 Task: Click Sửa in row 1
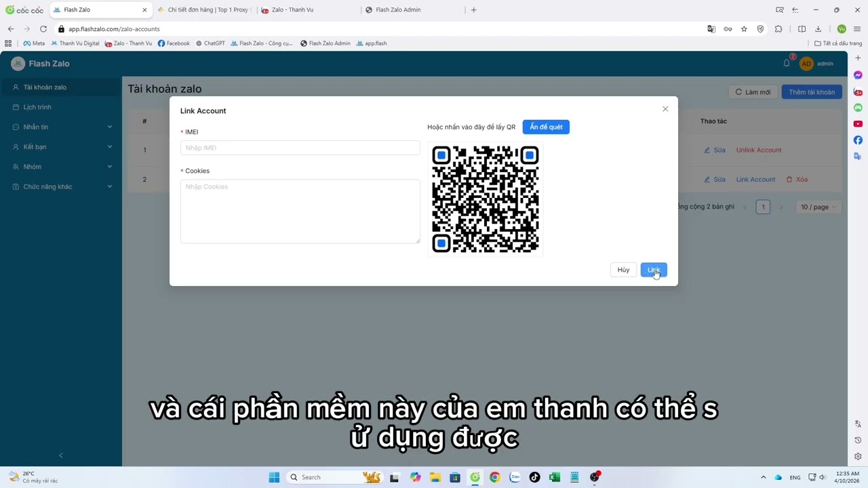click(715, 150)
